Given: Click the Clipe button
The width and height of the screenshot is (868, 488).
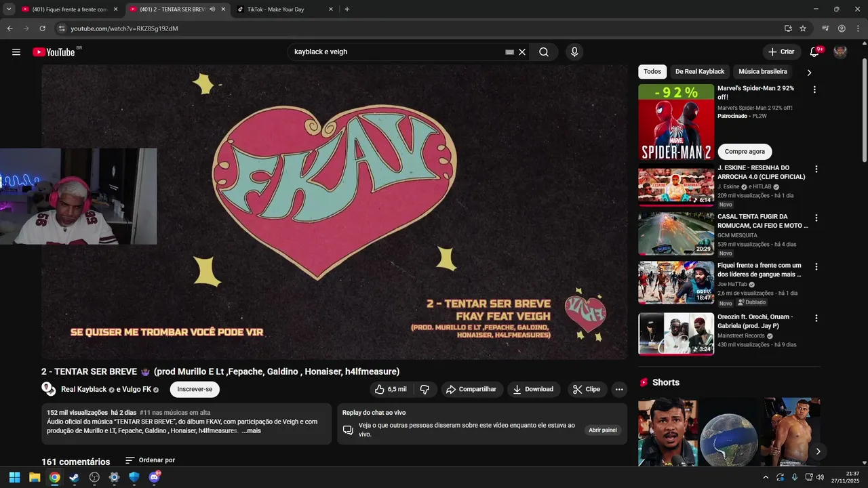Looking at the screenshot, I should [x=587, y=389].
